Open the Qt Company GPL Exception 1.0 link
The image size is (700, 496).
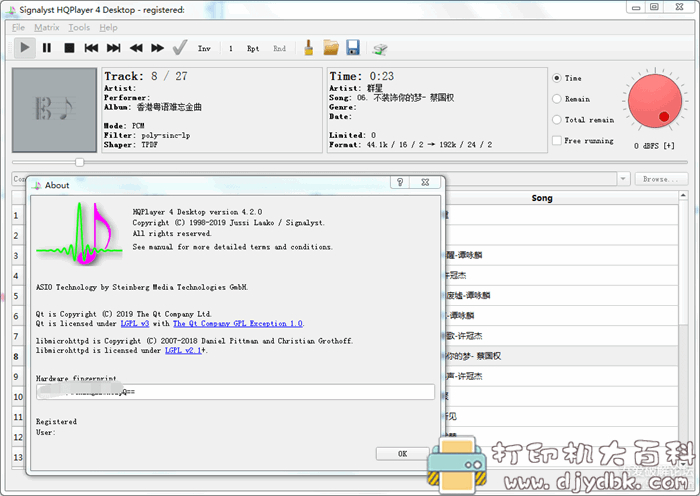pos(238,323)
